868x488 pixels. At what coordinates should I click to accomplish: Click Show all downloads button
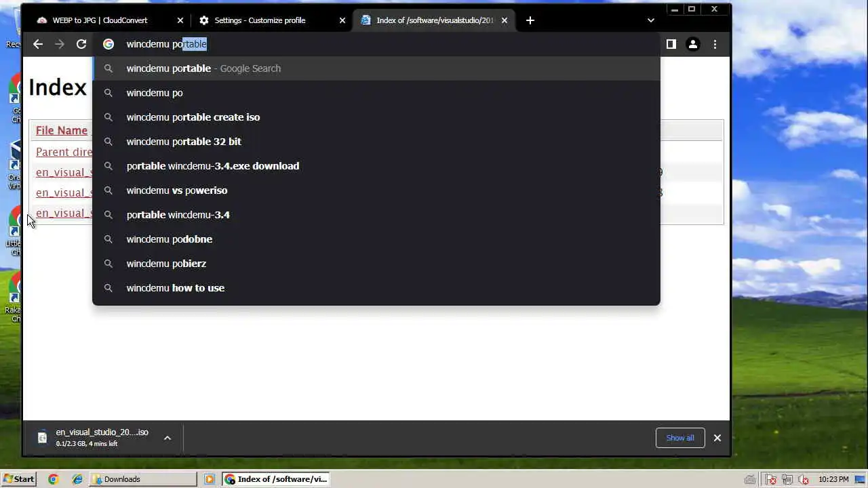(x=680, y=438)
